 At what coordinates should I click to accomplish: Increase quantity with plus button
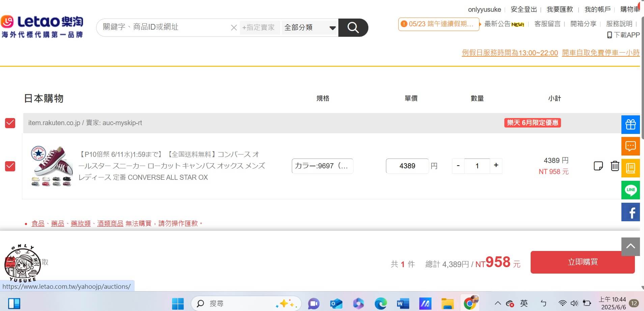click(496, 166)
